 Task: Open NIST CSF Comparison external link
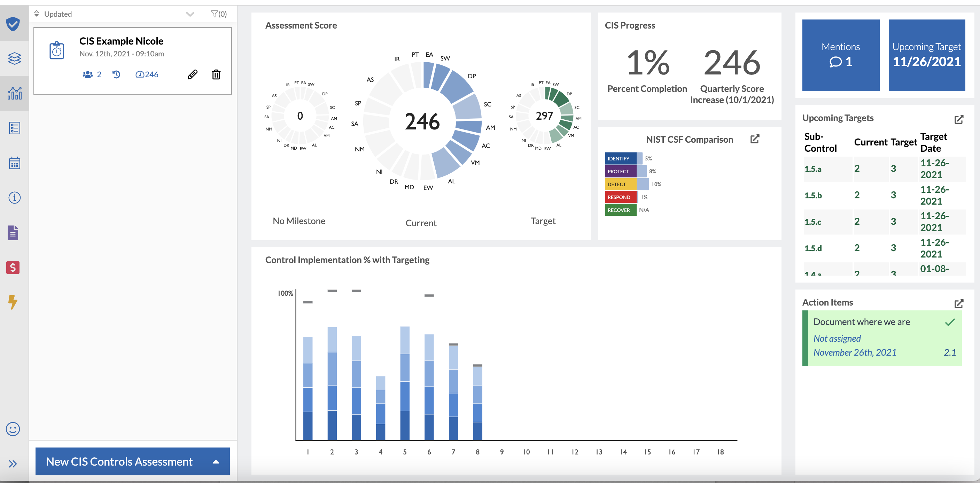[x=755, y=139]
